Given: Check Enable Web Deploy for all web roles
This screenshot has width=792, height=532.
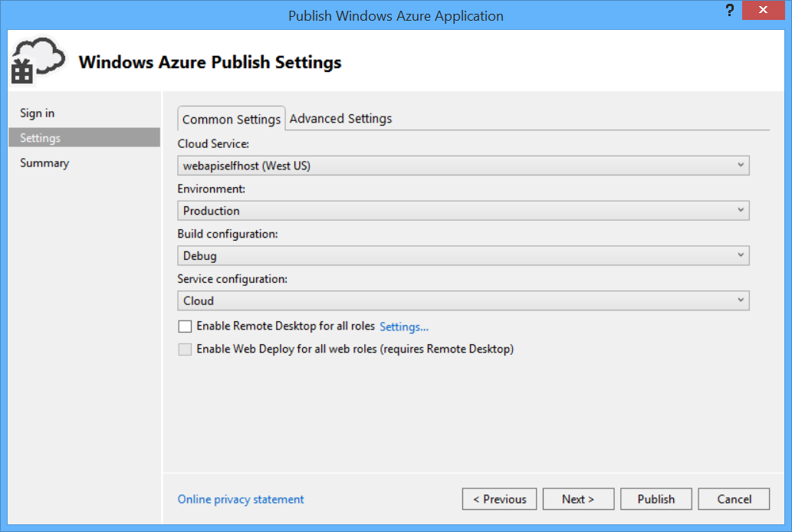Looking at the screenshot, I should click(x=184, y=349).
